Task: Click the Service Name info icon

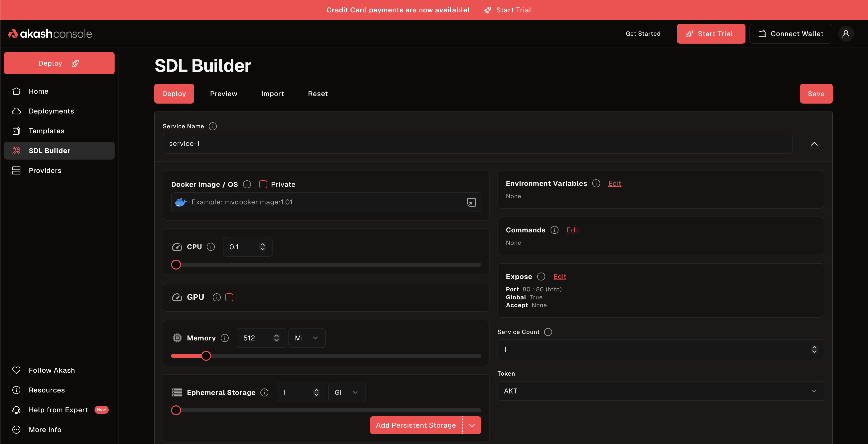Action: coord(213,127)
